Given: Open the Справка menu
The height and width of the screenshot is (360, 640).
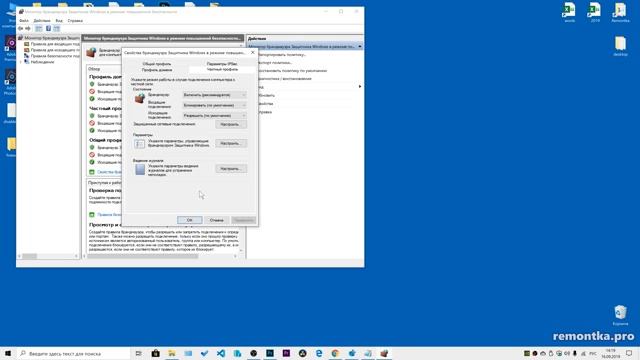Looking at the screenshot, I should pos(75,20).
